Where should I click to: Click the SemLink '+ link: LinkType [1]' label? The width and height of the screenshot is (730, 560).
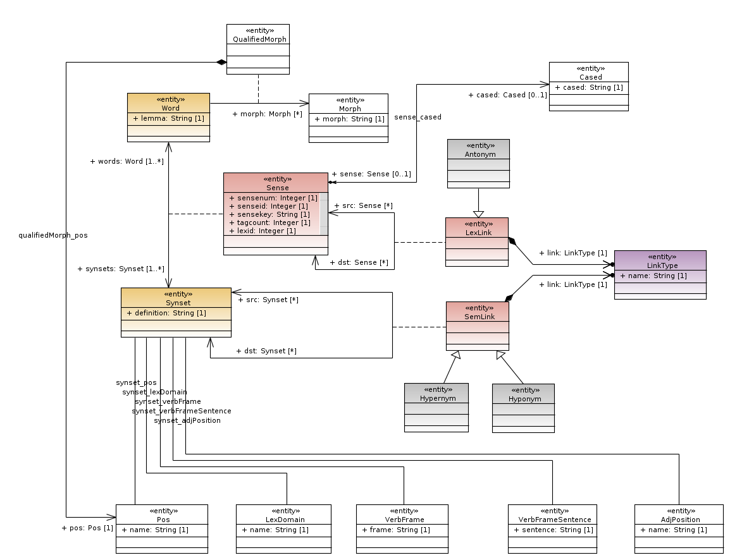[573, 284]
